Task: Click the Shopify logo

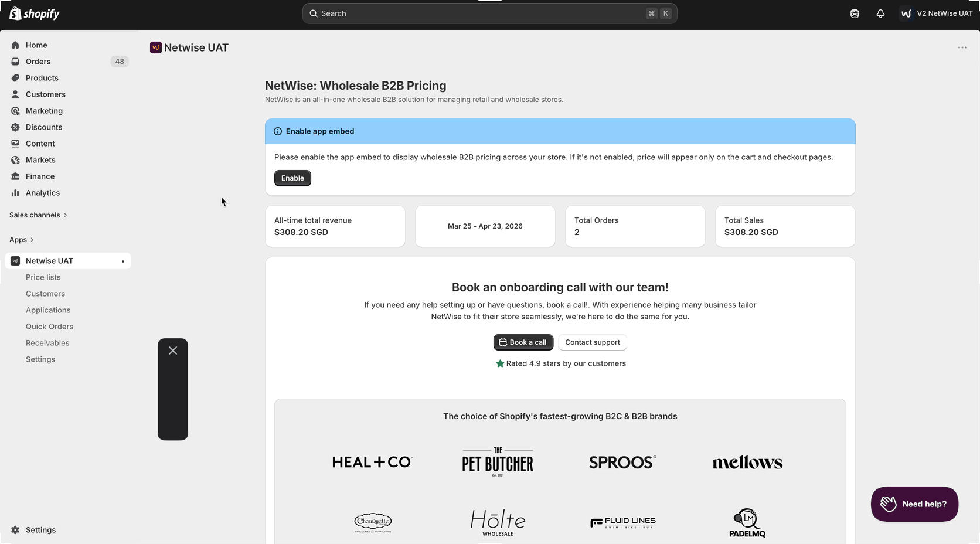Action: 35,13
